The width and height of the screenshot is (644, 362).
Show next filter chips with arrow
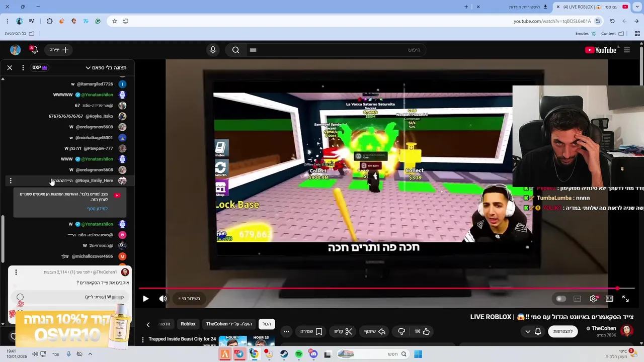click(x=148, y=324)
